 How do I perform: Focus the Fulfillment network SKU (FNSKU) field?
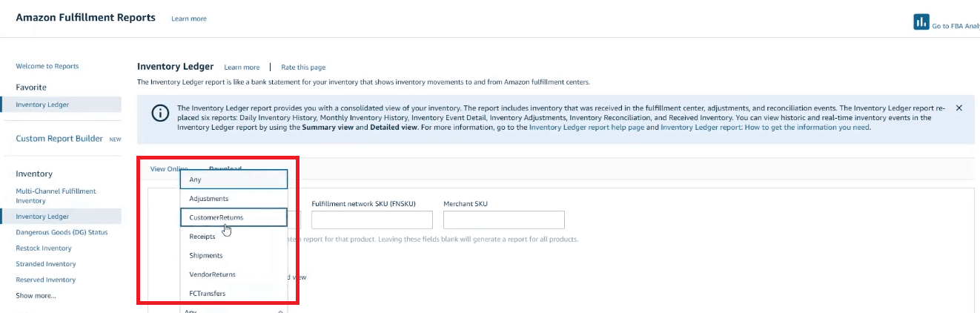(372, 220)
